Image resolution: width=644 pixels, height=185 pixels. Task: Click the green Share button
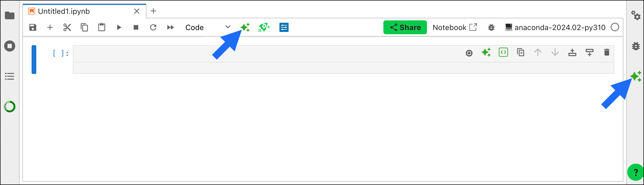tap(405, 27)
